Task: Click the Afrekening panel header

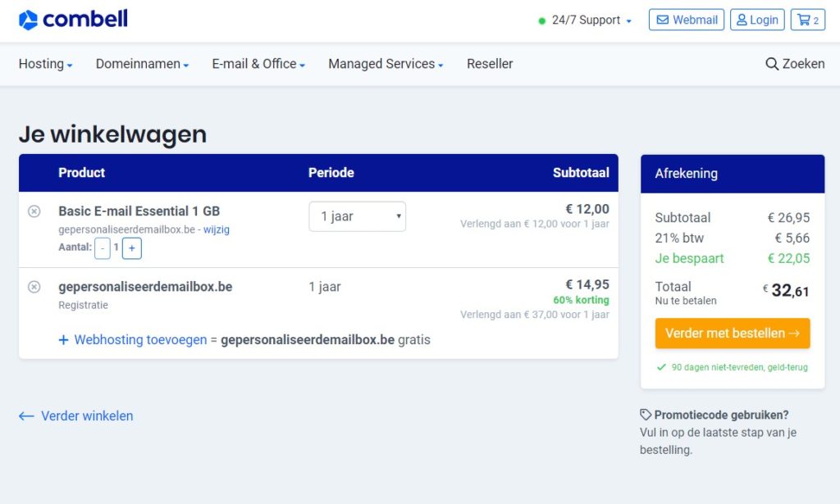Action: 733,174
